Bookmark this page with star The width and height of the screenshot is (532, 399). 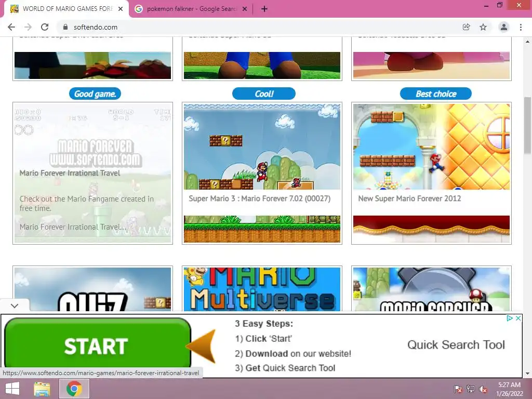tap(483, 27)
